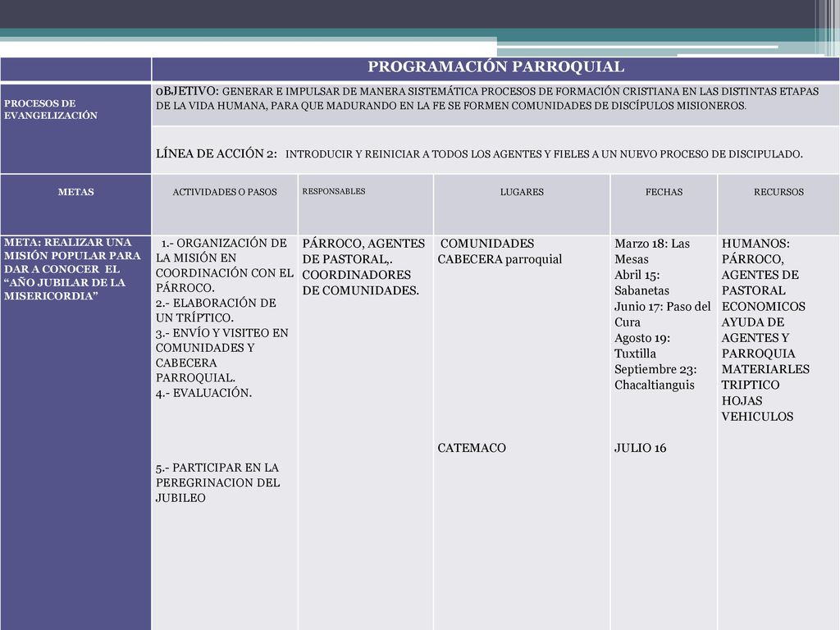Click 'INTRODUCIR Y REINICIAR A TODOS LOS AGENTES' text
This screenshot has width=840, height=630.
click(x=544, y=154)
